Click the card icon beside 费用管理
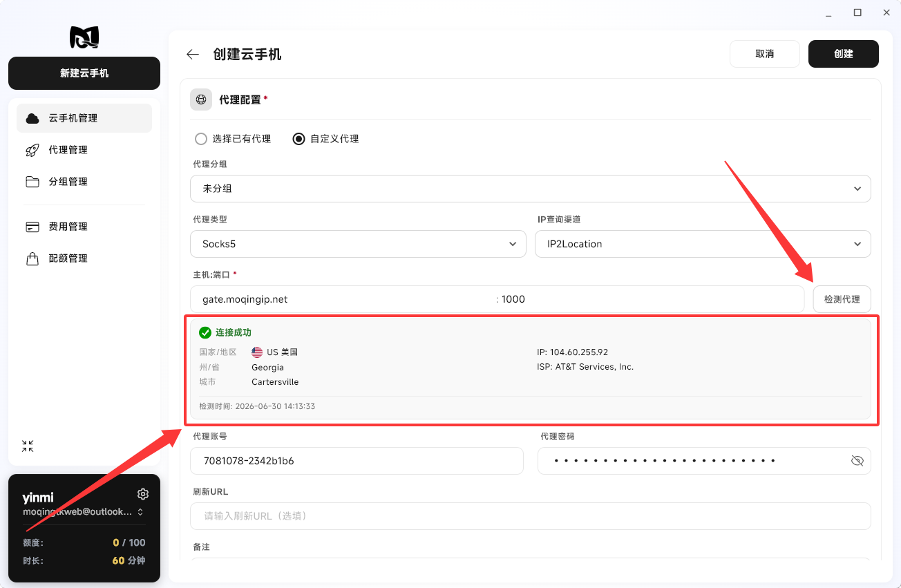Image resolution: width=901 pixels, height=588 pixels. click(x=32, y=227)
